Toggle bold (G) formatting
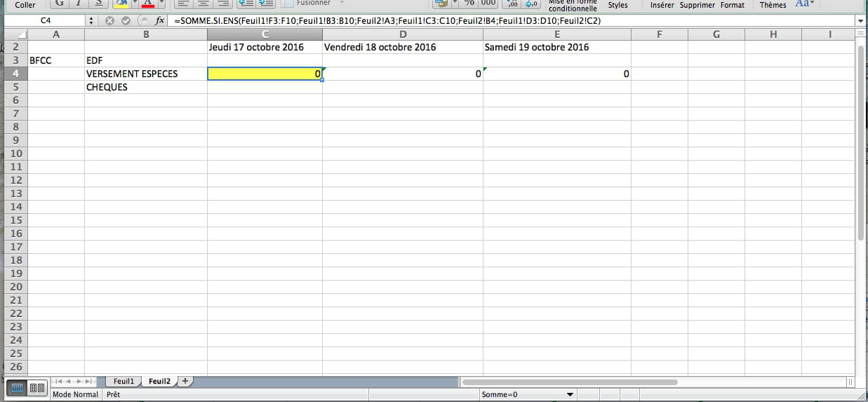 pyautogui.click(x=60, y=4)
